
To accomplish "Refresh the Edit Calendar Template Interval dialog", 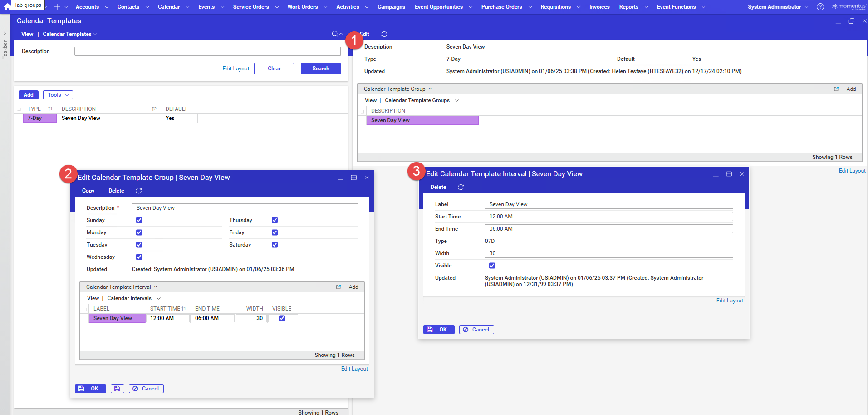I will pyautogui.click(x=461, y=187).
